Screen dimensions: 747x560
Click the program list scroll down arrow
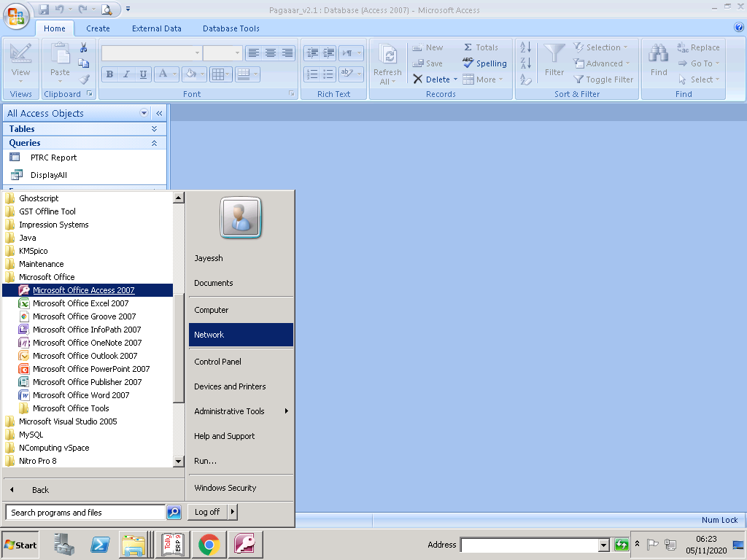tap(178, 461)
